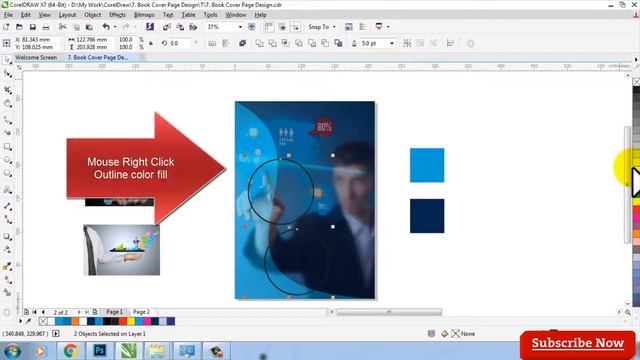Select the Drop Shadow tool in the toolbox
The image size is (640, 360).
pyautogui.click(x=7, y=236)
